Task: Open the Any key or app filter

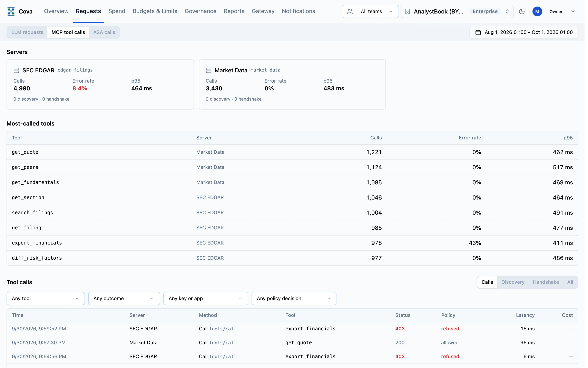Action: coord(206,298)
